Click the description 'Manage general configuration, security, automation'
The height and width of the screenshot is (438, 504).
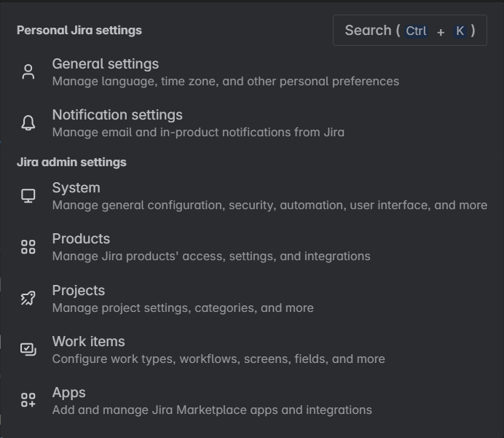pyautogui.click(x=269, y=206)
